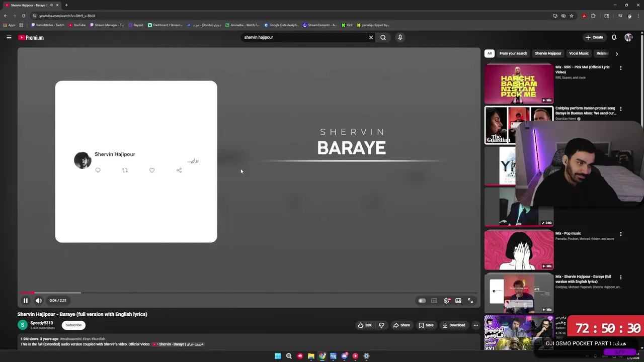Open more actions three-dot menu below video
Viewport: 644px width, 362px height.
pyautogui.click(x=475, y=325)
